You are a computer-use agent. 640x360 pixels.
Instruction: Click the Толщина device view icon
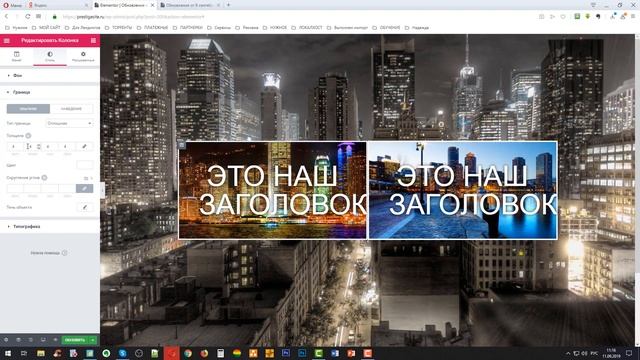pos(28,136)
